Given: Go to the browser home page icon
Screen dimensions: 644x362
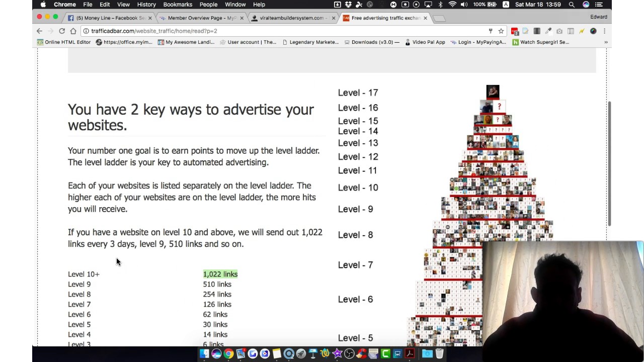Looking at the screenshot, I should (73, 31).
